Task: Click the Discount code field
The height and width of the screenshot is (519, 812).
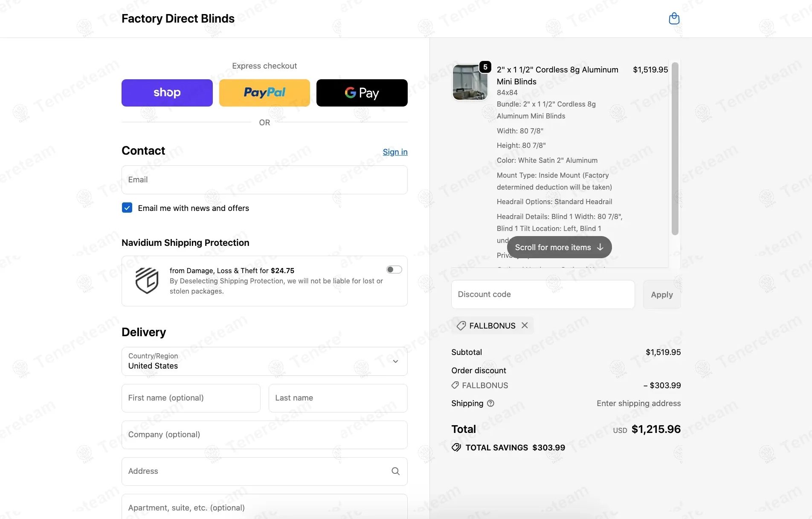Action: click(x=542, y=294)
